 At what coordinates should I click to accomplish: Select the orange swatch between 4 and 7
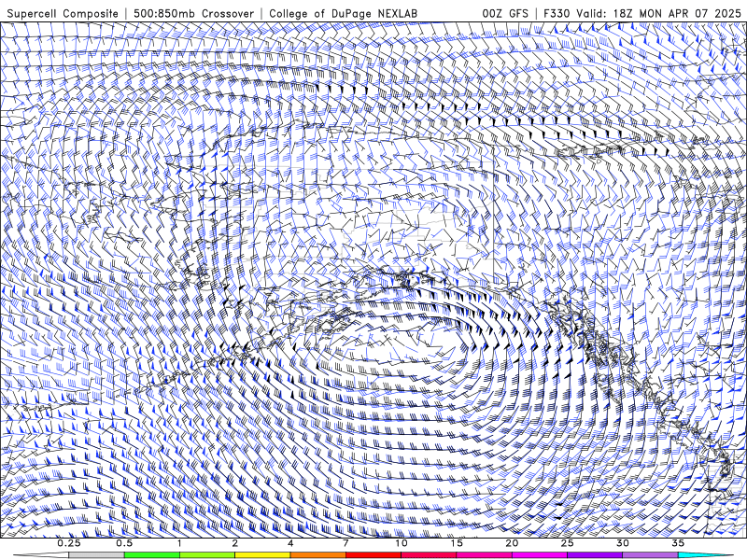click(317, 555)
